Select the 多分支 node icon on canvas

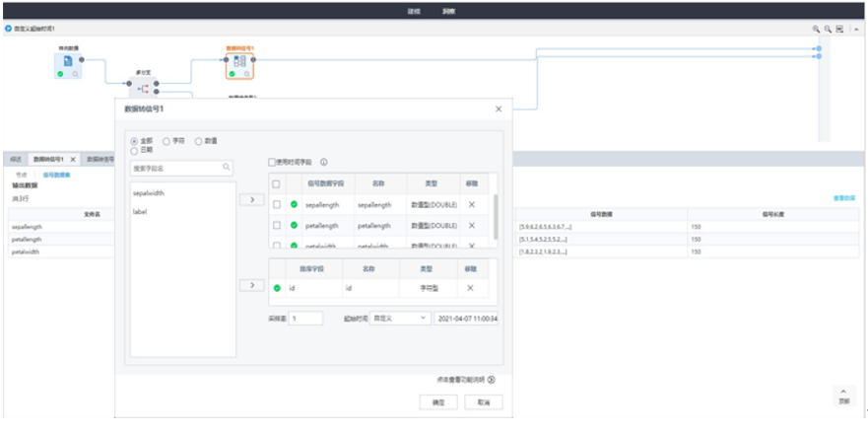144,88
